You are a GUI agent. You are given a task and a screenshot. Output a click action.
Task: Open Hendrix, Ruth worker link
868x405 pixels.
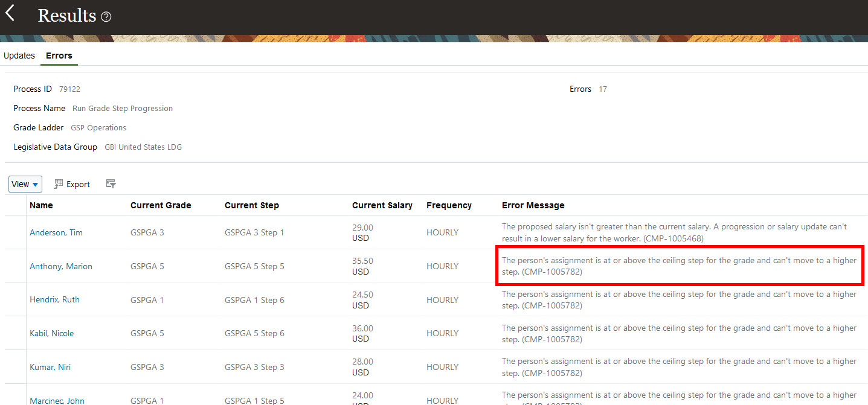tap(54, 299)
